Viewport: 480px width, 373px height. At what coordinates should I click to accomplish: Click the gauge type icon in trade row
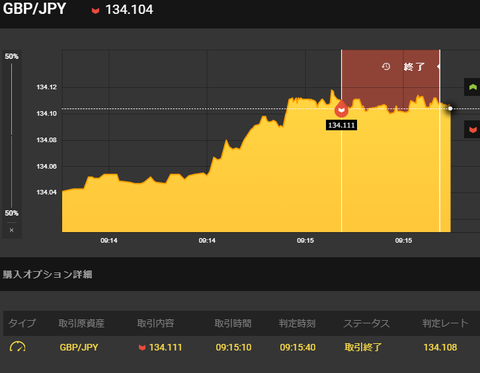(17, 347)
